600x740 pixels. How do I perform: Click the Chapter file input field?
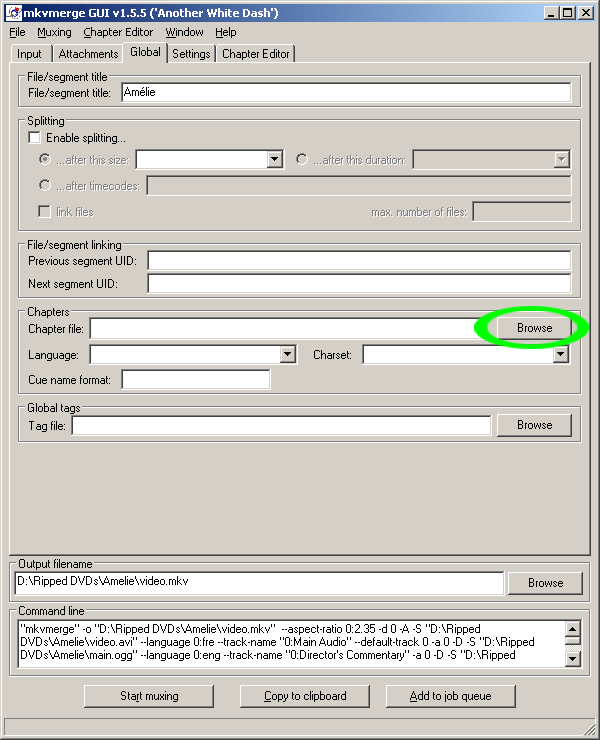coord(289,328)
